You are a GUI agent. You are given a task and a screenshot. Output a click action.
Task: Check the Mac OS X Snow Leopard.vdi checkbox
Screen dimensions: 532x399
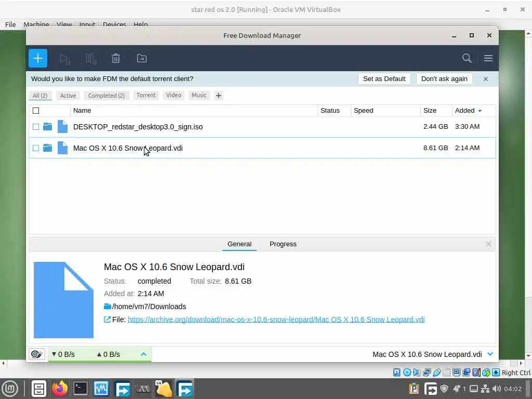(x=36, y=148)
